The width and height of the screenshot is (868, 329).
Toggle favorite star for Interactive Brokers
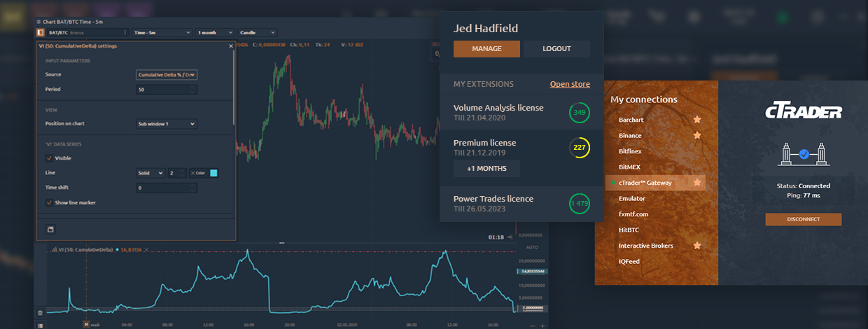pos(696,246)
